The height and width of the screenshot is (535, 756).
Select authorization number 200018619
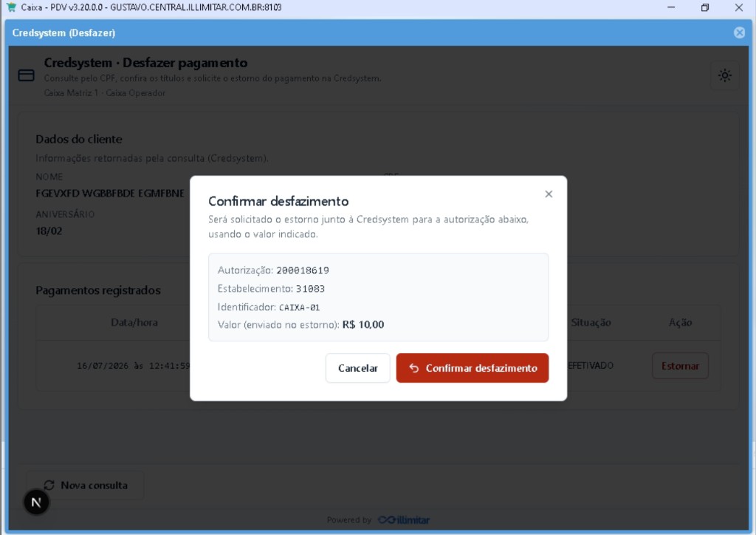303,270
